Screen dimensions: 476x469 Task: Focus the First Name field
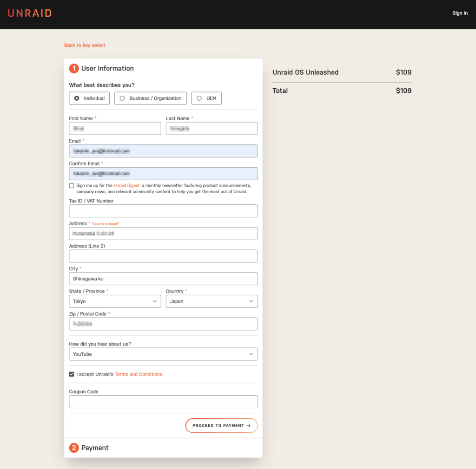click(x=115, y=129)
